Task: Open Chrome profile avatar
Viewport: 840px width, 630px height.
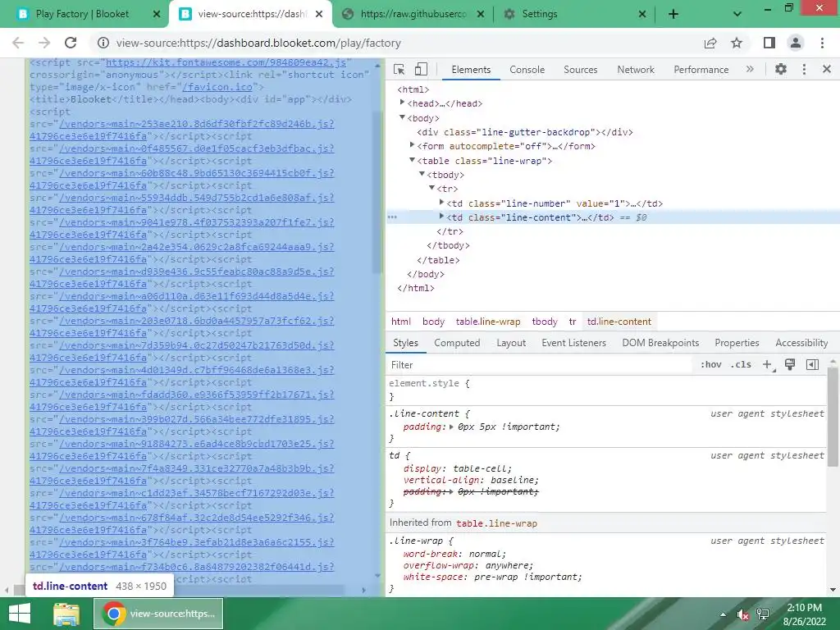Action: pos(796,43)
